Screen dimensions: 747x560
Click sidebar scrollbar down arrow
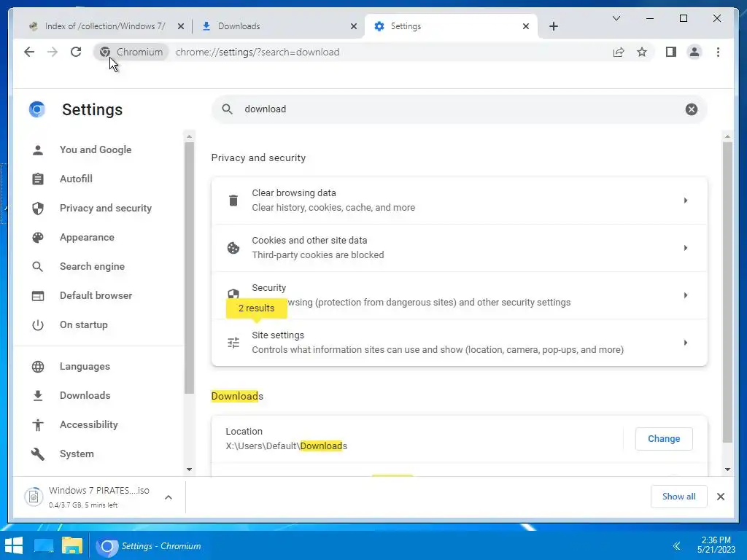click(x=189, y=470)
